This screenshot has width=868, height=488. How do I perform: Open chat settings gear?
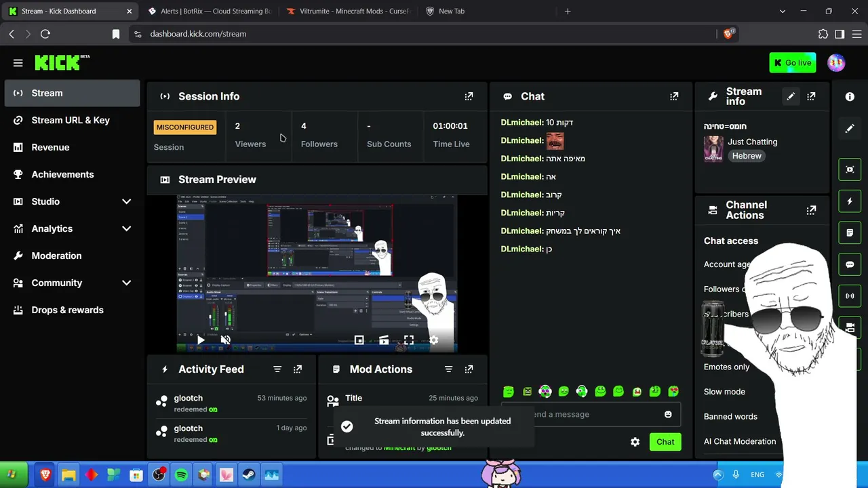[635, 442]
